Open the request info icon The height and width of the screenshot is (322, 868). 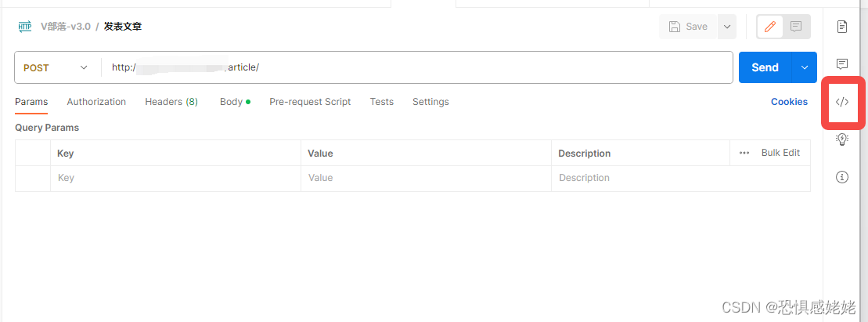pos(842,177)
